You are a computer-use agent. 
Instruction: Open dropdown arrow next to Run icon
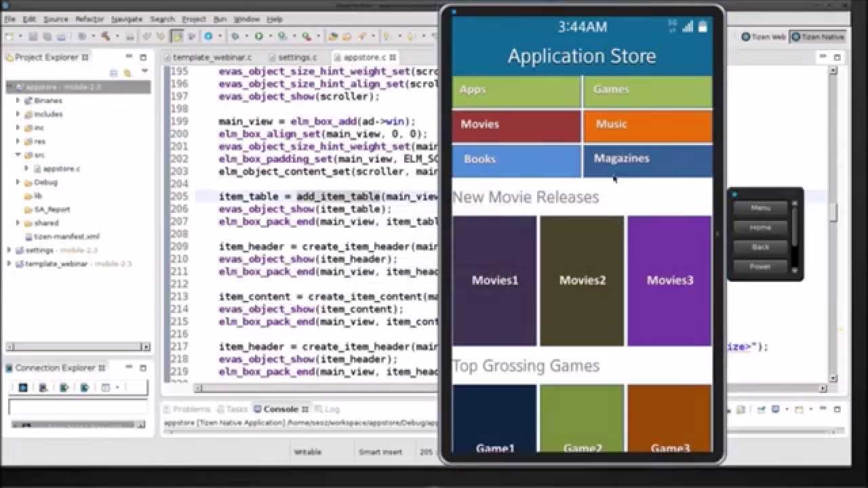[x=269, y=37]
